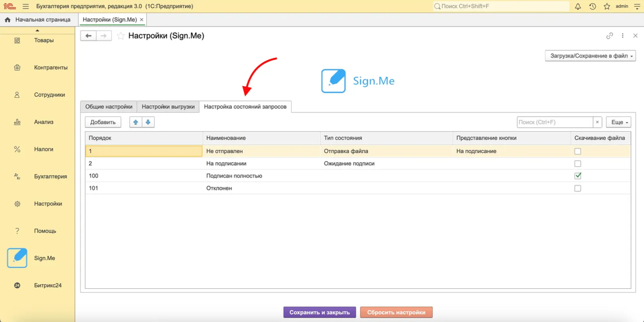Click Сбросить настройки button

click(x=396, y=312)
